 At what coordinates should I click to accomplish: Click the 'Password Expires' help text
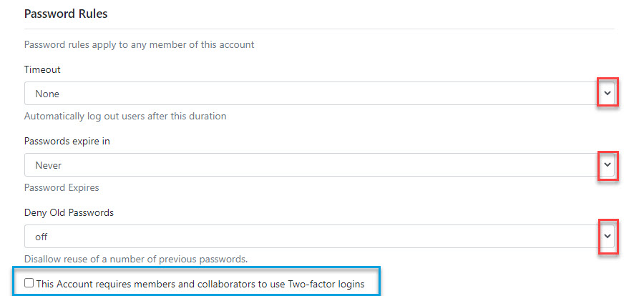pos(62,187)
